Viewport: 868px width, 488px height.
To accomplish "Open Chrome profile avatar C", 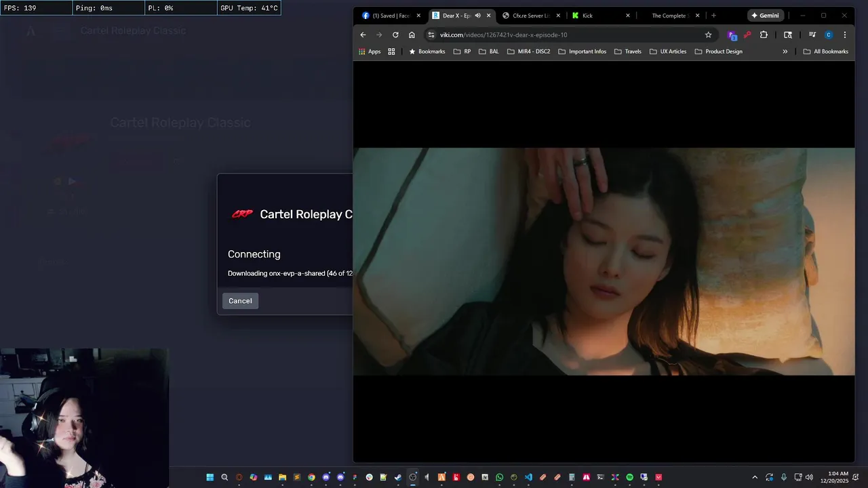I will point(829,35).
